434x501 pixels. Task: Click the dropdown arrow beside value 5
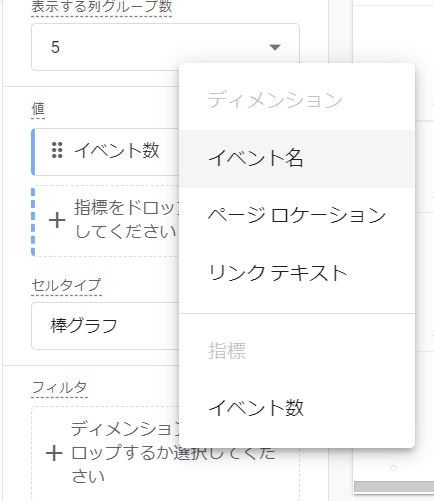point(275,47)
